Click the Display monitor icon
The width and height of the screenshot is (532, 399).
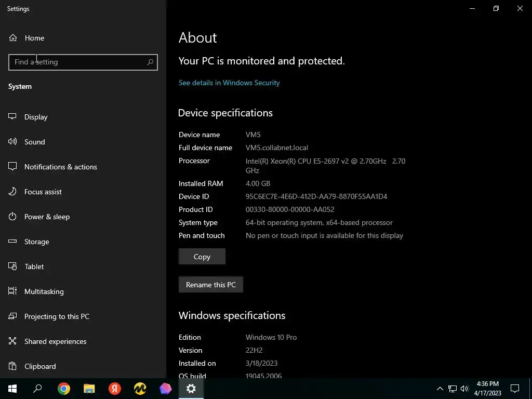tap(12, 116)
